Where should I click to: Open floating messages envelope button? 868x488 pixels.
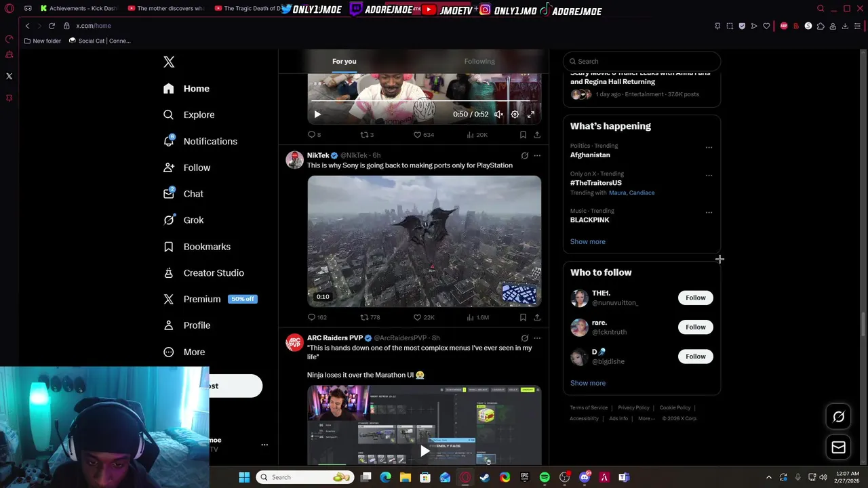[x=839, y=447]
